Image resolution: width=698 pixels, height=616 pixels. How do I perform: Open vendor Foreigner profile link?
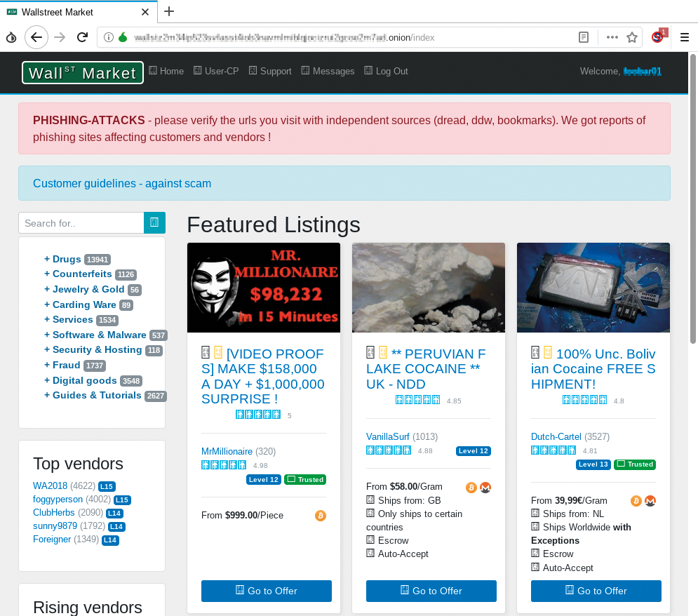[x=52, y=539]
